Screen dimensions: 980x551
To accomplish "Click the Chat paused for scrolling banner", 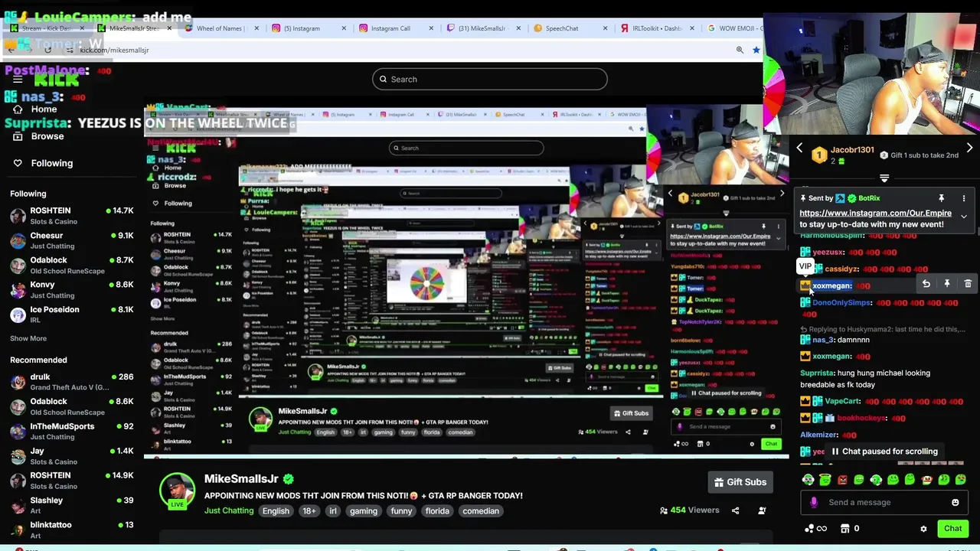I will click(884, 452).
